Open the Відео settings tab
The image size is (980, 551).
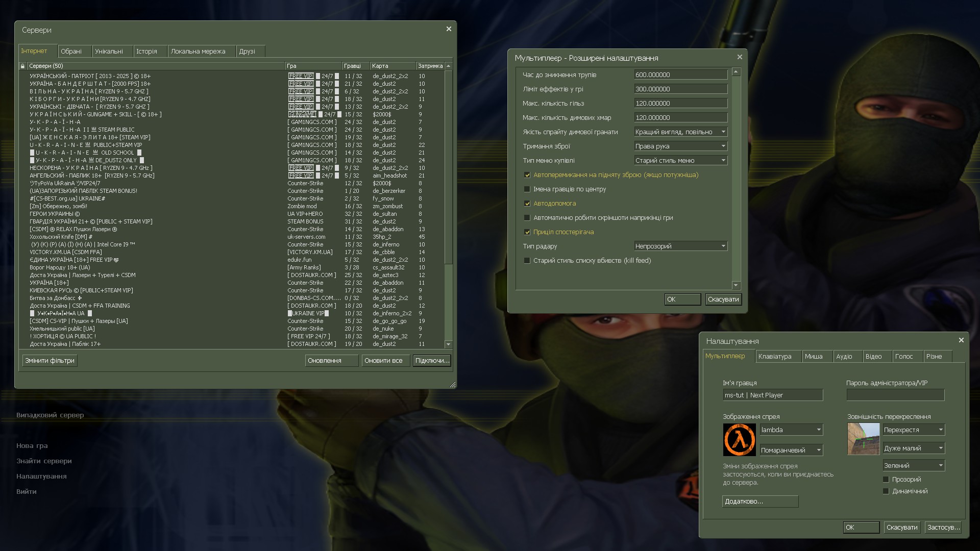[x=873, y=357]
